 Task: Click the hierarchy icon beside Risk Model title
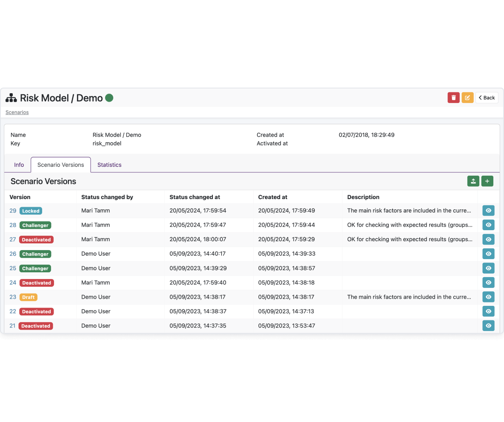point(11,98)
